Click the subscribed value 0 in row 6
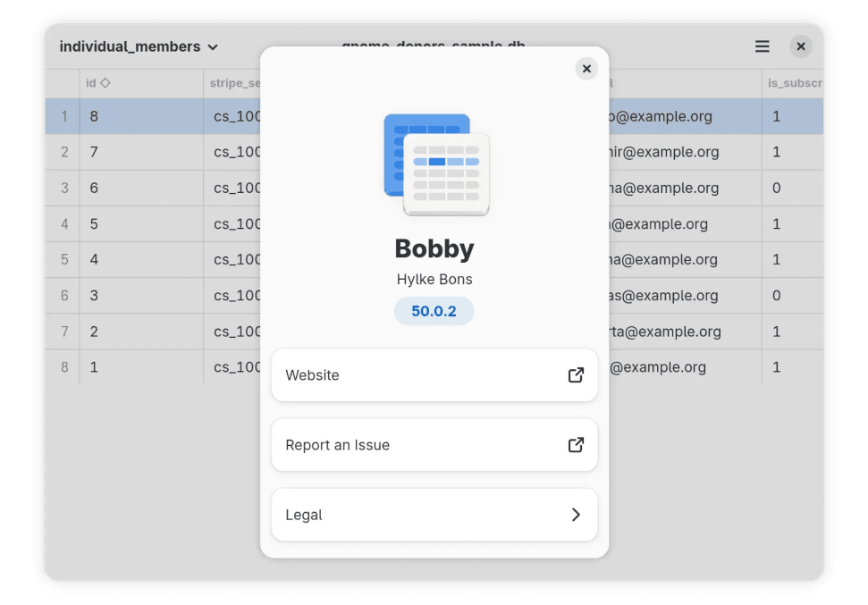This screenshot has height=605, width=868. tap(776, 296)
